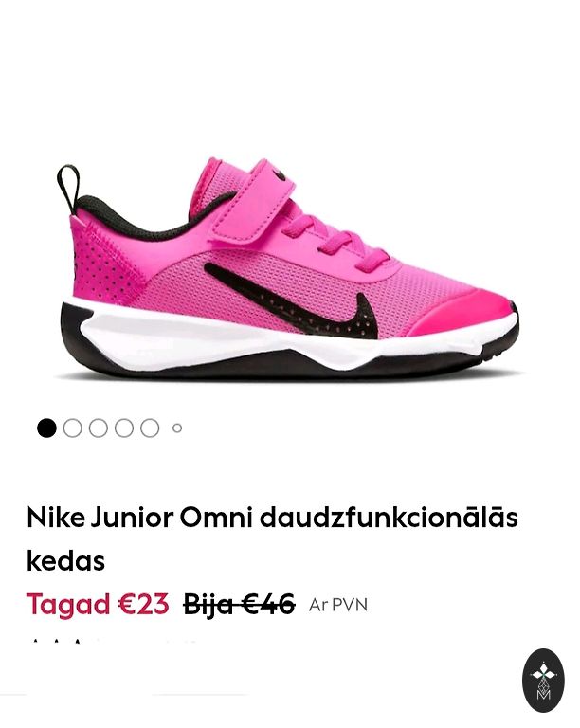Click the word kedas in title
The width and height of the screenshot is (580, 728).
[x=66, y=561]
